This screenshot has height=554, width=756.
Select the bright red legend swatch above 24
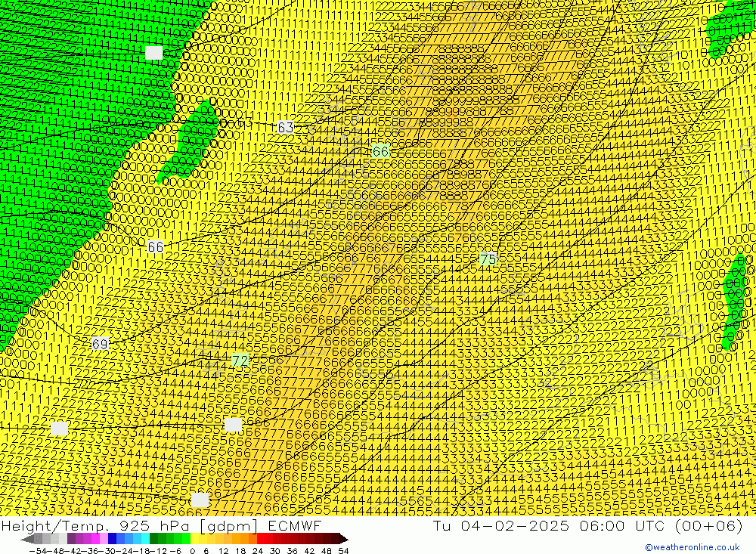coord(261,539)
